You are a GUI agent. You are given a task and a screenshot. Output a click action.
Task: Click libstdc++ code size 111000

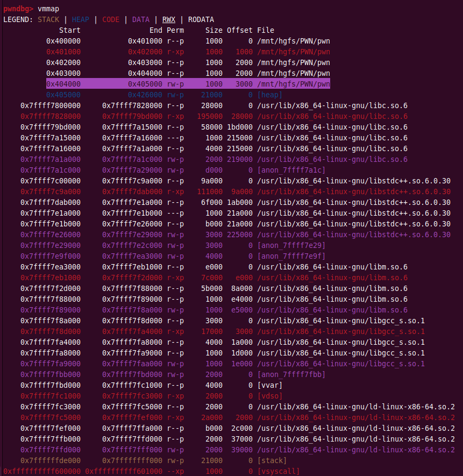[210, 191]
